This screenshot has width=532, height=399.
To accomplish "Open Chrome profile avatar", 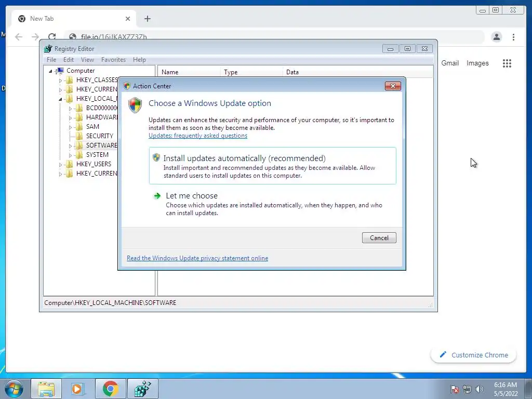I will click(496, 37).
